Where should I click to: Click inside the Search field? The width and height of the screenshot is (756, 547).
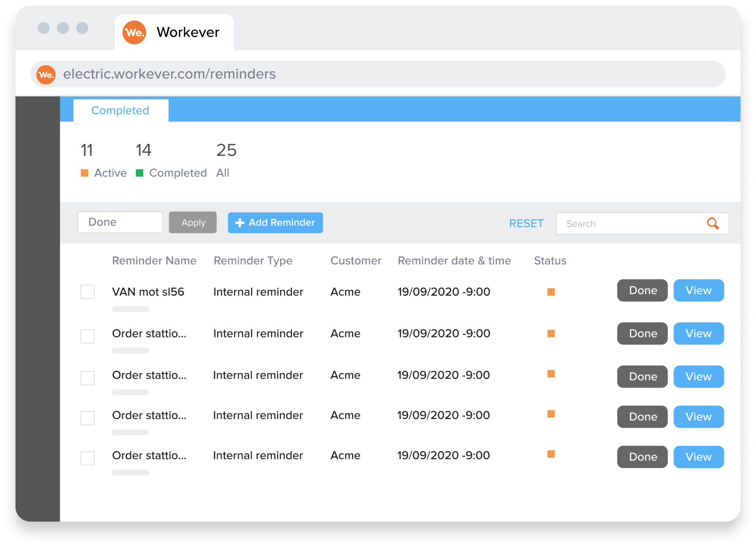(x=619, y=223)
